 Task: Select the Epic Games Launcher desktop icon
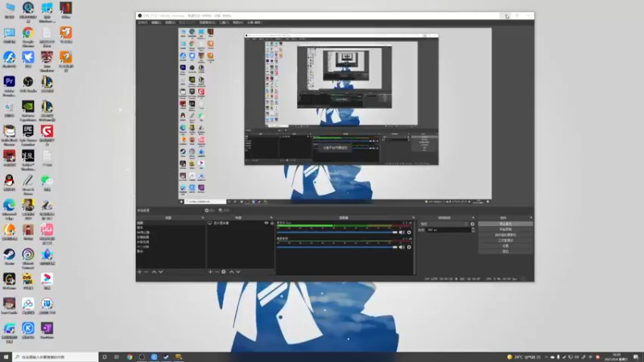[x=28, y=134]
